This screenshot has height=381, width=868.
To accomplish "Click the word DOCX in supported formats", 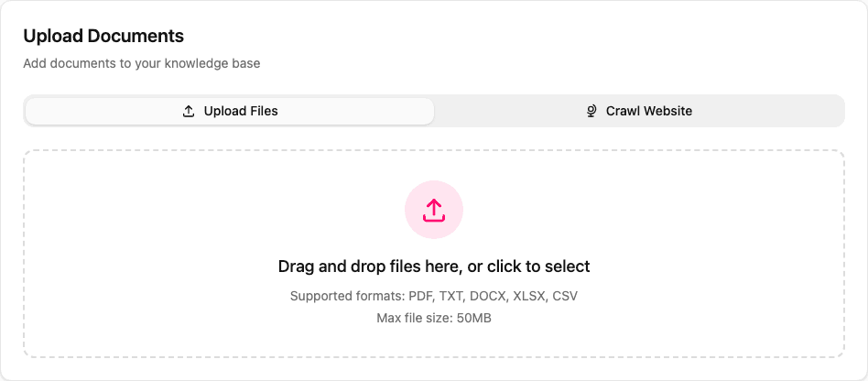I will coord(489,296).
